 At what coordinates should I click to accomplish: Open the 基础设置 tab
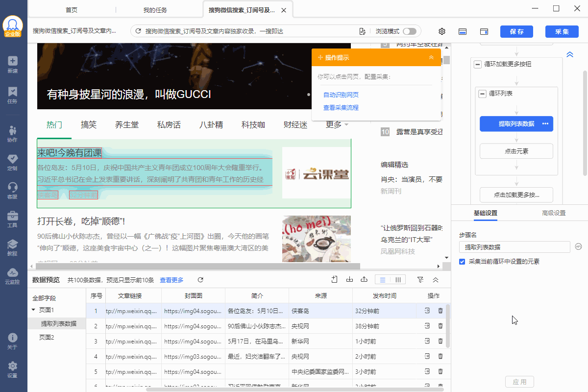[x=485, y=213]
